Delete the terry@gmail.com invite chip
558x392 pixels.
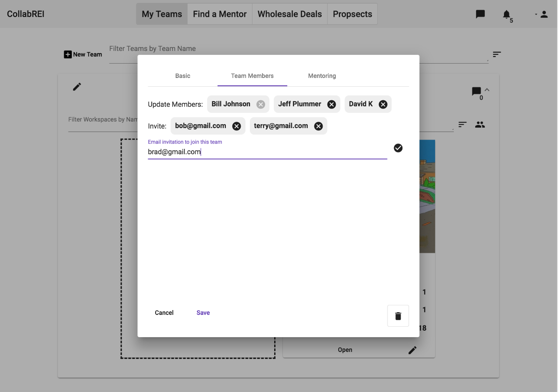coord(318,126)
